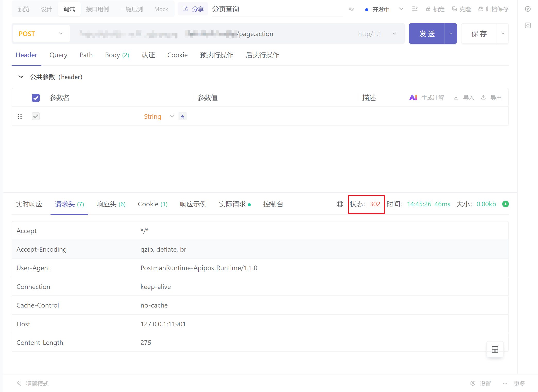Expand the save button dropdown arrow

[x=502, y=33]
